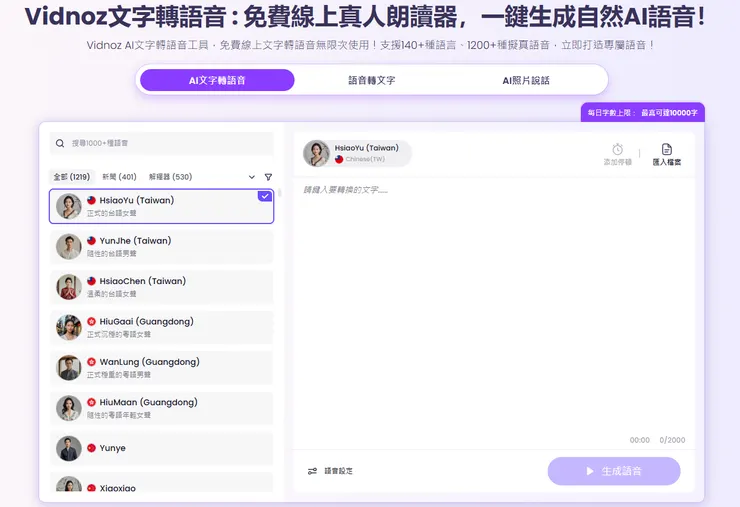Viewport: 740px width, 507px height.
Task: Click the import file document icon
Action: (x=666, y=149)
